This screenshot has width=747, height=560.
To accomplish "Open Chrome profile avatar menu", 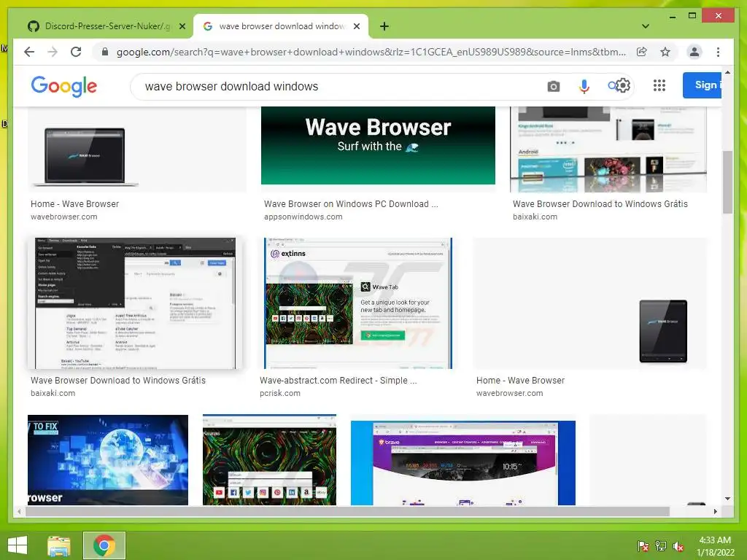I will tap(694, 52).
